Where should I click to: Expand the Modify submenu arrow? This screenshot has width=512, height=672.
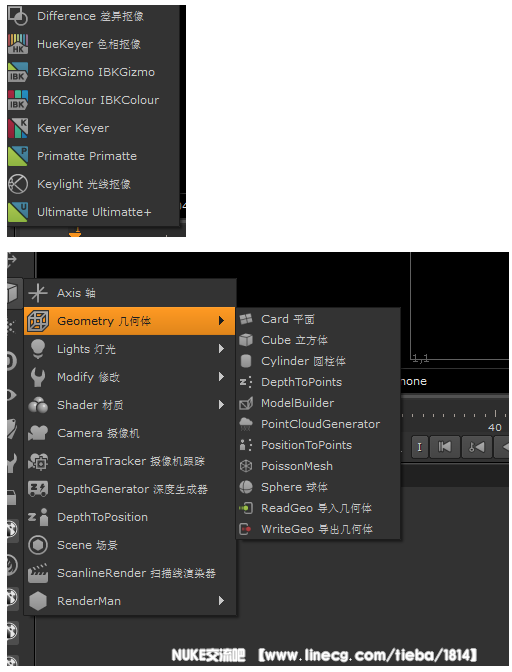222,377
